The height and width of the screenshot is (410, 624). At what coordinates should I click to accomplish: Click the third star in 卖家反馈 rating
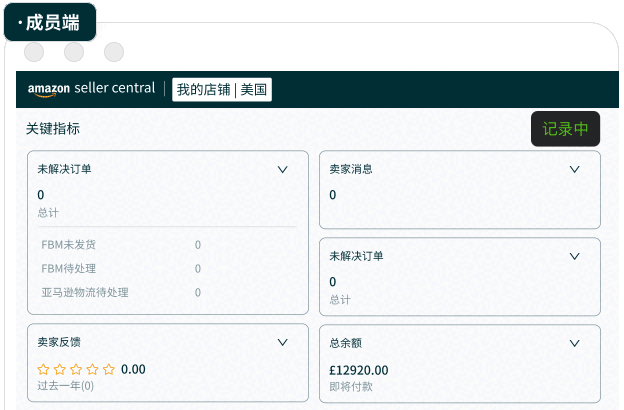pos(76,369)
